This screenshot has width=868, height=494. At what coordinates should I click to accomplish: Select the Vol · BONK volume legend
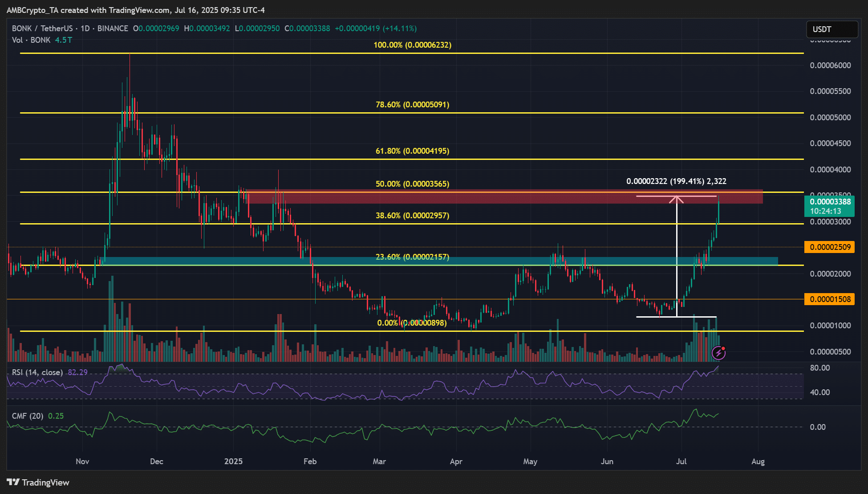point(31,40)
